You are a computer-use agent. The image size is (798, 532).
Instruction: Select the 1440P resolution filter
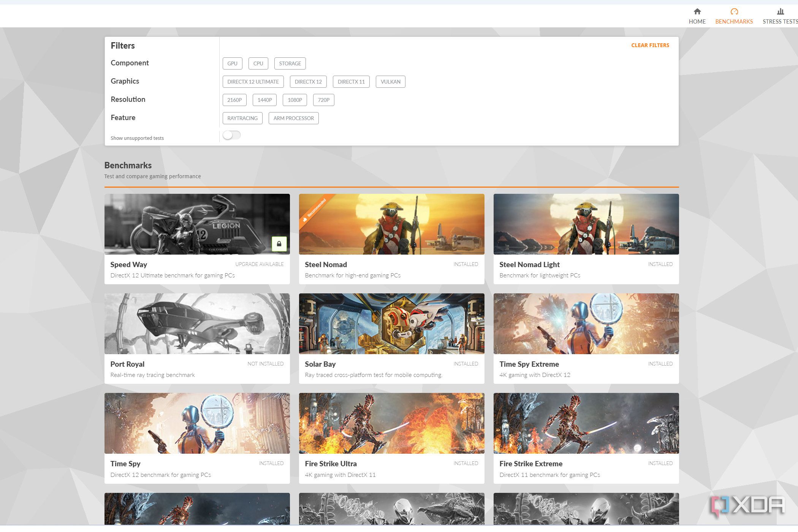pos(264,100)
